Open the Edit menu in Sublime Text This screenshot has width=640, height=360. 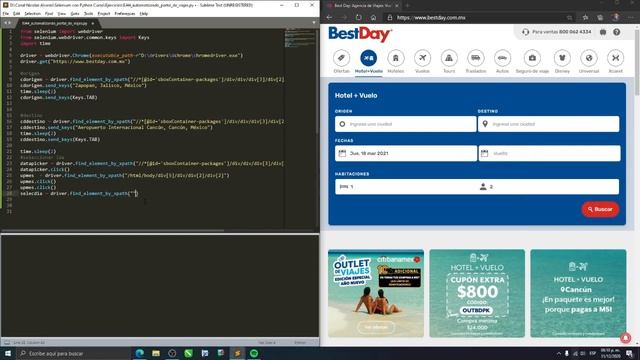16,13
